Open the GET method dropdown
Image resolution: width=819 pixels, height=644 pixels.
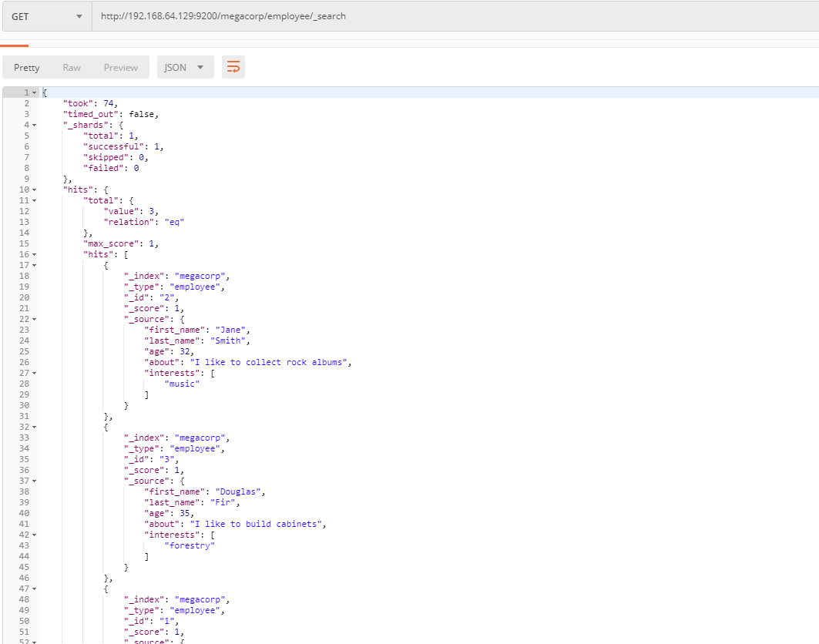point(47,17)
